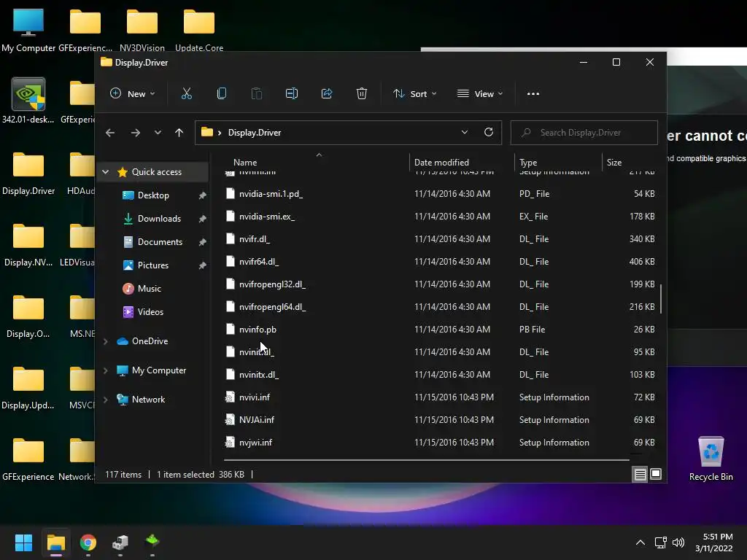Select file nvinitx.dl_
The image size is (747, 560).
click(439, 375)
